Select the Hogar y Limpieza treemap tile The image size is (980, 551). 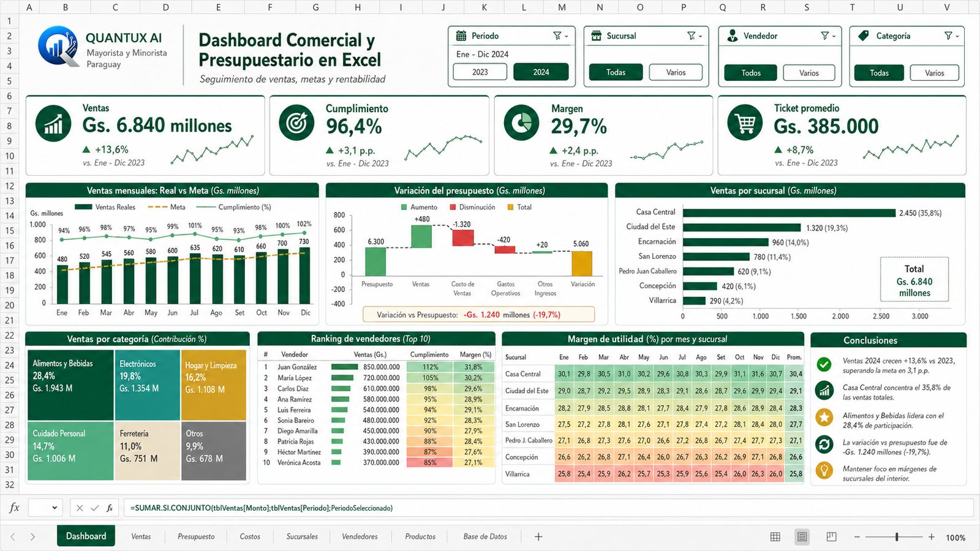click(x=214, y=384)
